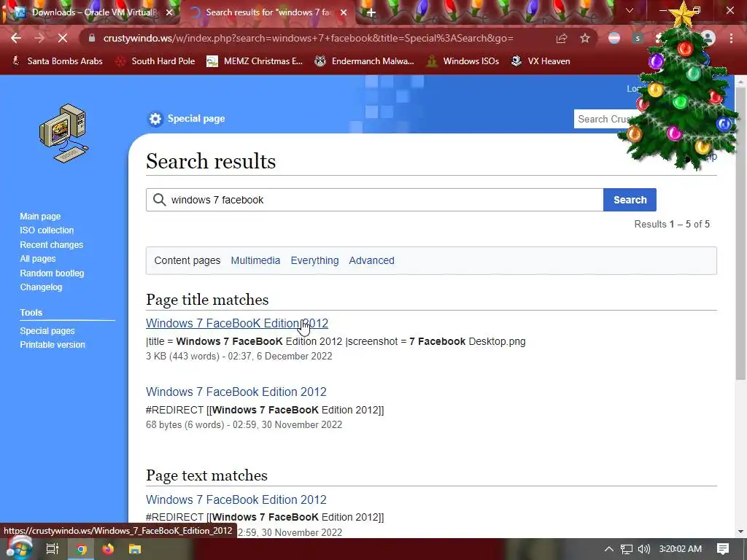Image resolution: width=747 pixels, height=560 pixels.
Task: Close the Search results tab
Action: pyautogui.click(x=344, y=12)
